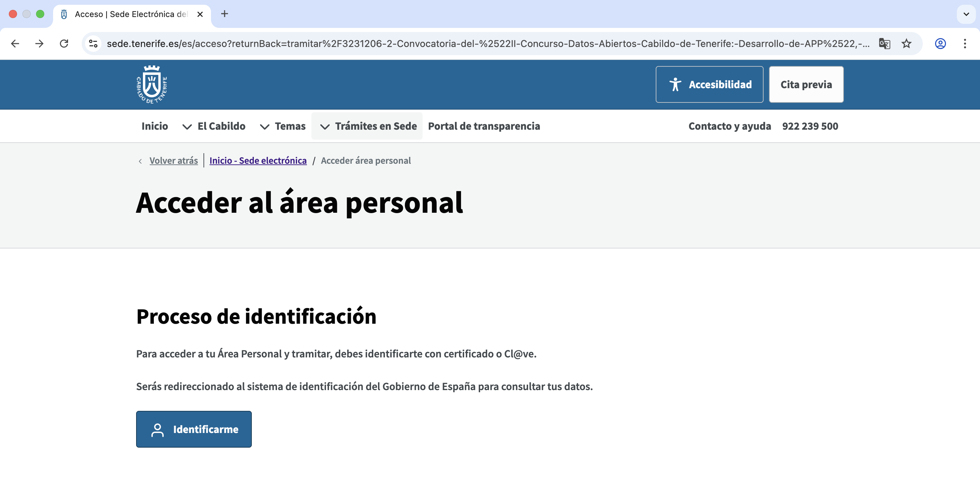Reload the current page

(x=64, y=43)
